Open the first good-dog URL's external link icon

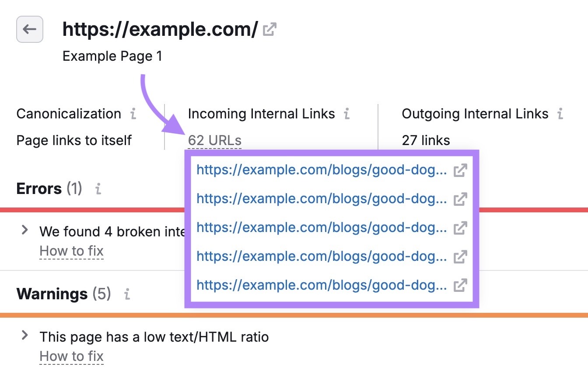[x=460, y=170]
